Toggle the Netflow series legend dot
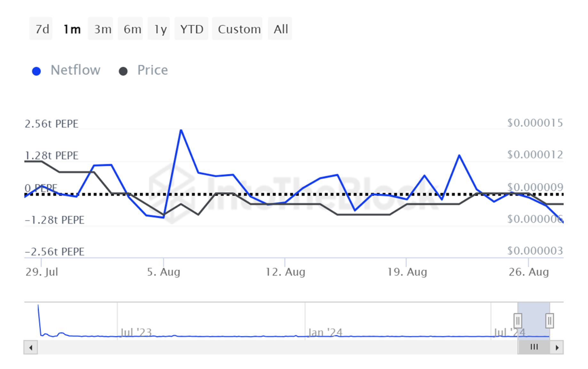588x369 pixels. (x=36, y=71)
